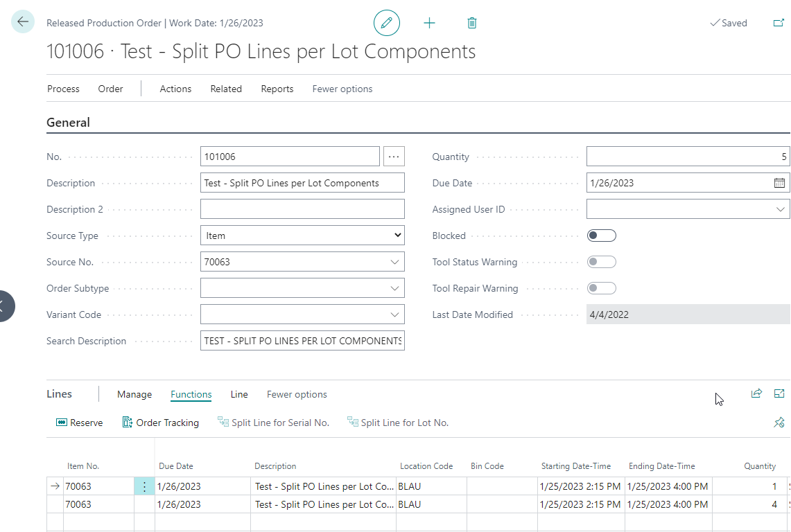Show row options for first line
Viewport: 791px width, 532px height.
pyautogui.click(x=144, y=486)
